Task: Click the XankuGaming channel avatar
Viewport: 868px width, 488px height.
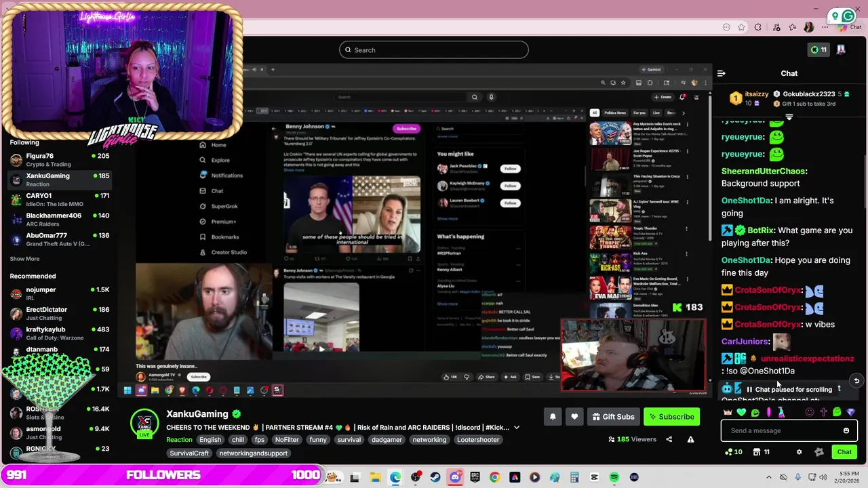Action: (144, 422)
